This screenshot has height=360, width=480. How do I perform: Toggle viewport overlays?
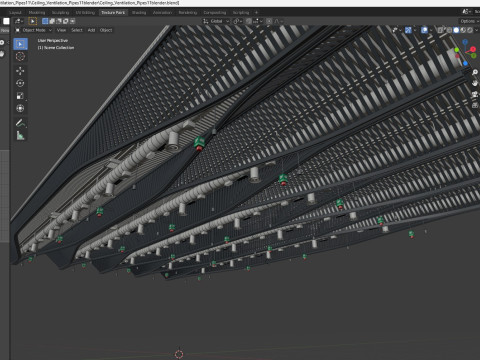424,30
